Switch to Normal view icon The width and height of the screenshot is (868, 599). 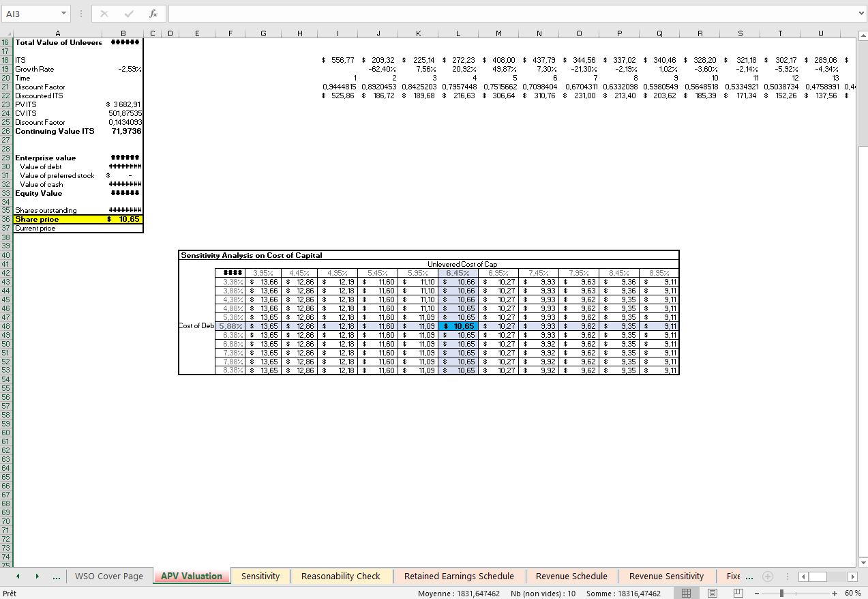[687, 594]
